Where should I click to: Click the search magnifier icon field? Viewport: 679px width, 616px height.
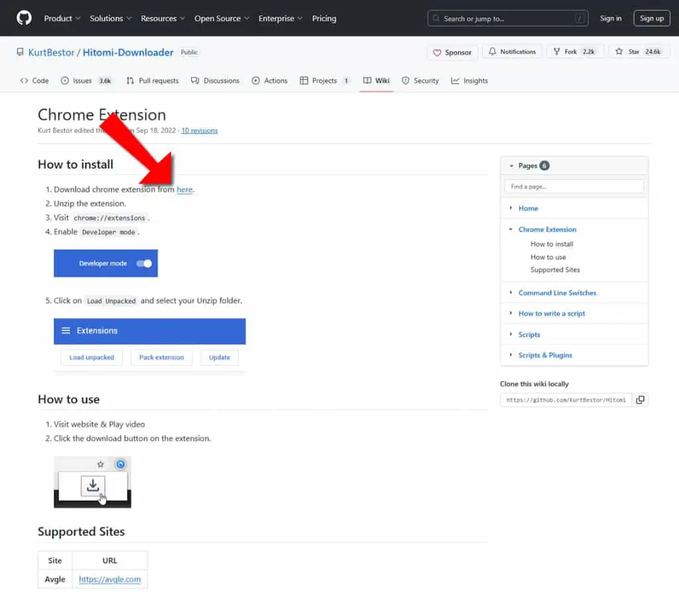507,18
